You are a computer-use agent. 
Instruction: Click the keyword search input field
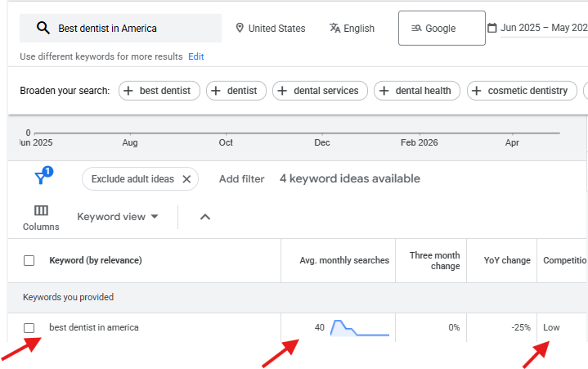coord(120,28)
